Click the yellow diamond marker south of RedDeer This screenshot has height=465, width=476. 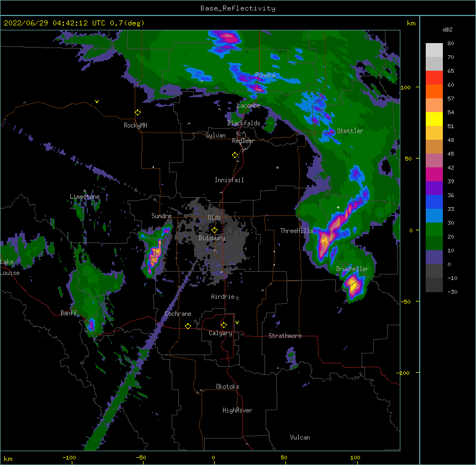tap(235, 155)
